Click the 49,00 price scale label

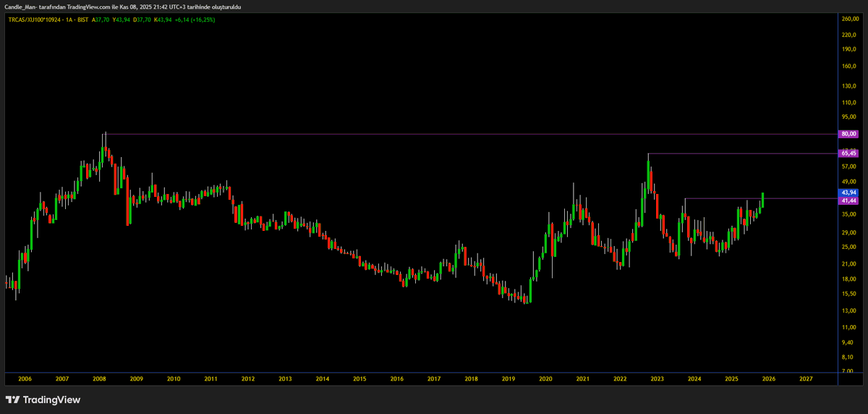849,182
